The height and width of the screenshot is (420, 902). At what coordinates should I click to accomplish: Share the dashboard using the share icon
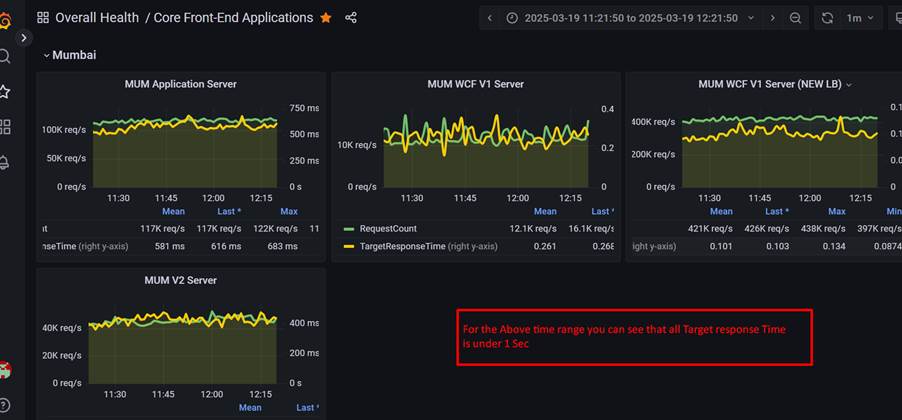(351, 18)
